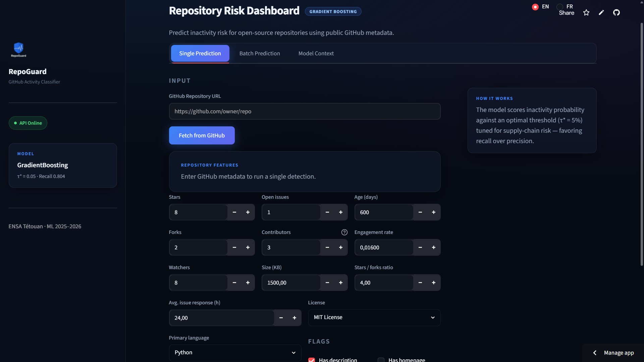Decrease the Engagement rate value
The image size is (644, 362).
(x=420, y=247)
